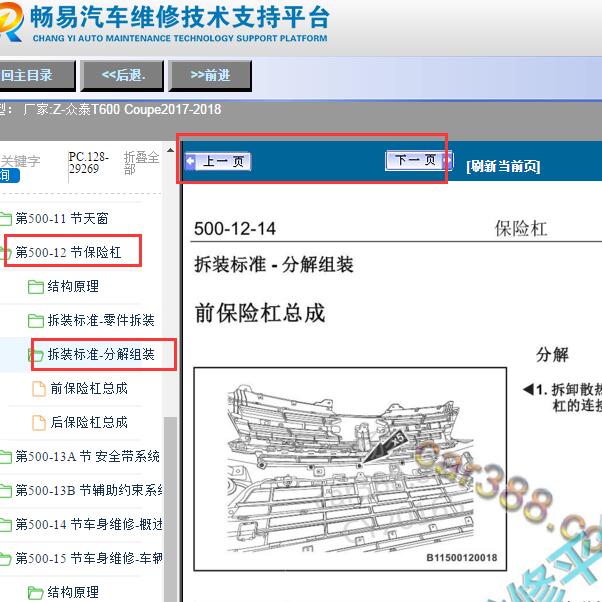This screenshot has width=602, height=602.
Task: Click the PC.128-29269 text
Action: tap(89, 163)
